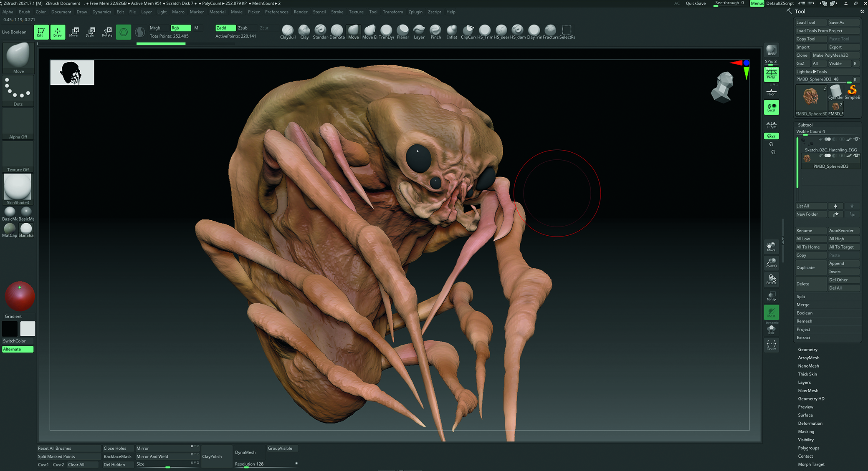Click the Make PolyMesh3D button
868x471 pixels.
(x=836, y=55)
